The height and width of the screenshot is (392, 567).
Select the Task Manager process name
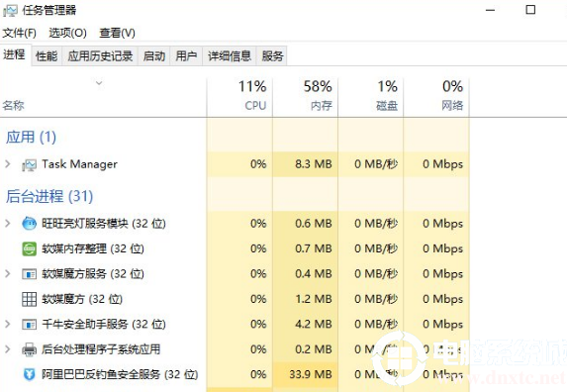tap(79, 164)
